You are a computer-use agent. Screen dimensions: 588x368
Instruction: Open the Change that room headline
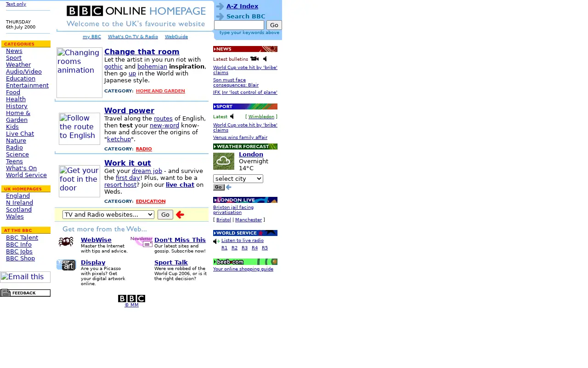click(142, 52)
